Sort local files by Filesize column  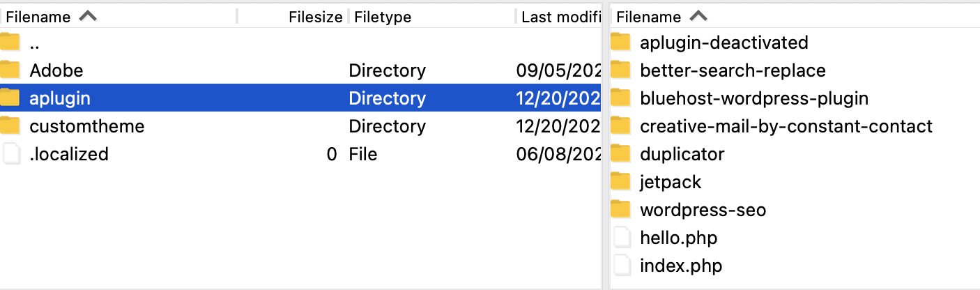[315, 17]
